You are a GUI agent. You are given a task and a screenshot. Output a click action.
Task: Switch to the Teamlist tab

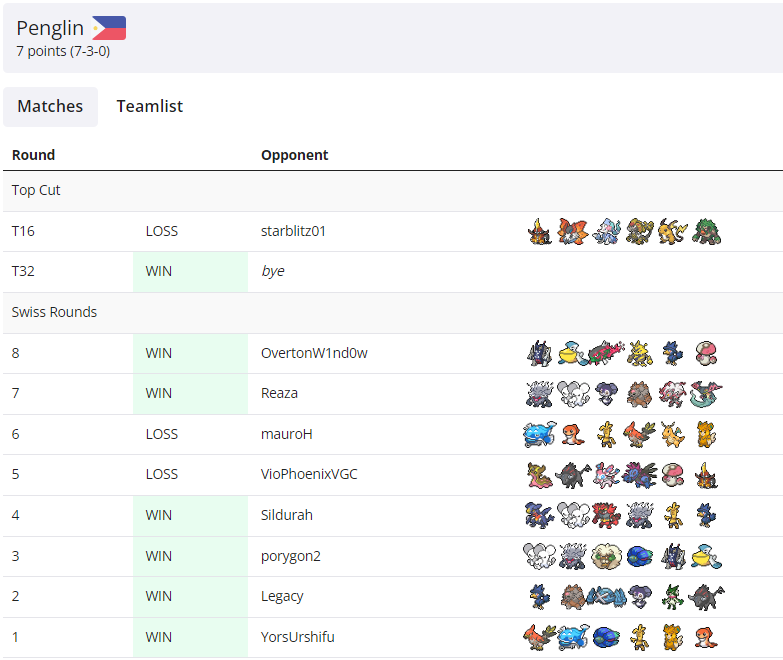150,106
